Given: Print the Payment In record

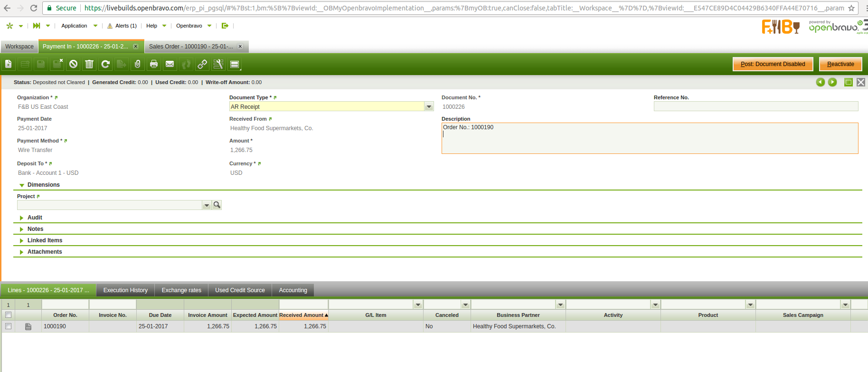Looking at the screenshot, I should [x=154, y=64].
